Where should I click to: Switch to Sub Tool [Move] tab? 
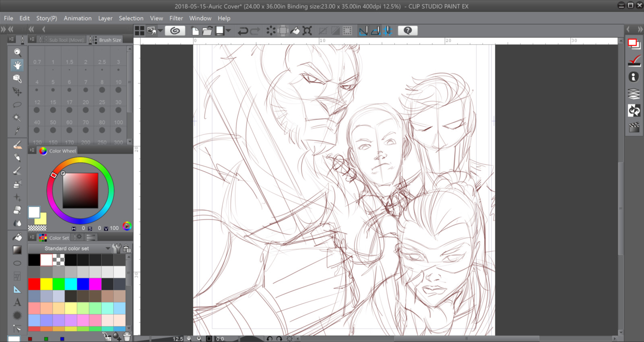pos(62,40)
